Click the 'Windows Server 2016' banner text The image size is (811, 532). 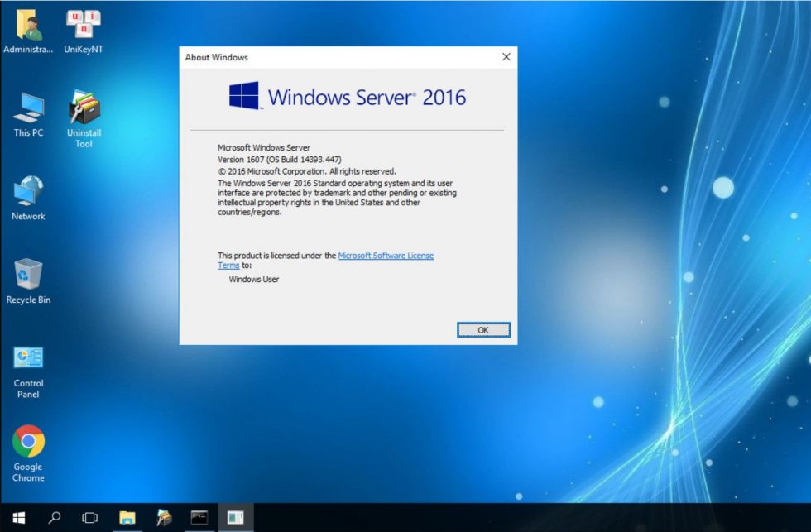tap(367, 97)
